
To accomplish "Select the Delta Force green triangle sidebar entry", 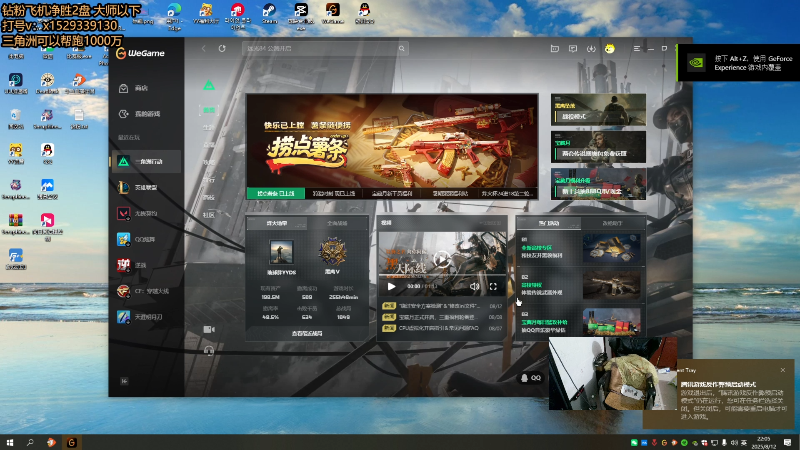I will click(x=146, y=161).
